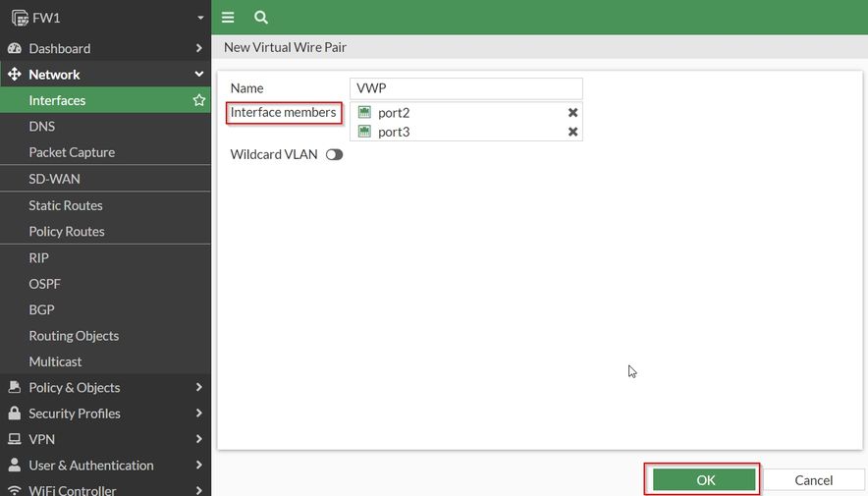Open the FW1 device dropdown arrow
This screenshot has width=868, height=496.
[x=200, y=18]
